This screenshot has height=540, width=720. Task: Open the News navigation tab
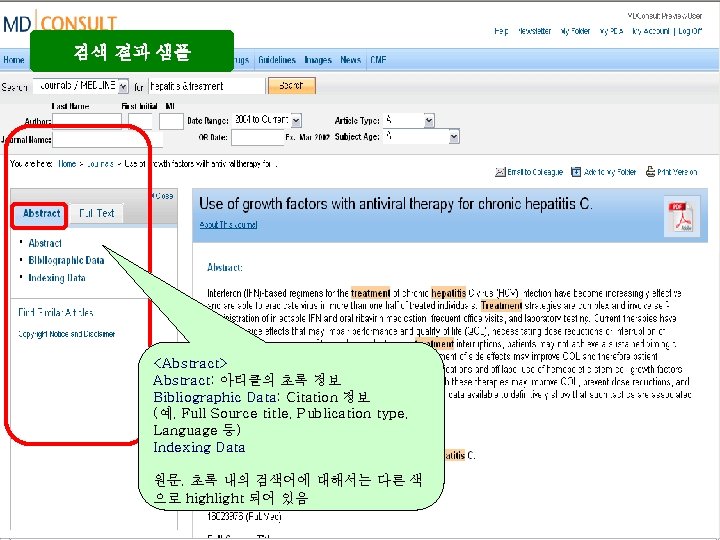coord(350,60)
